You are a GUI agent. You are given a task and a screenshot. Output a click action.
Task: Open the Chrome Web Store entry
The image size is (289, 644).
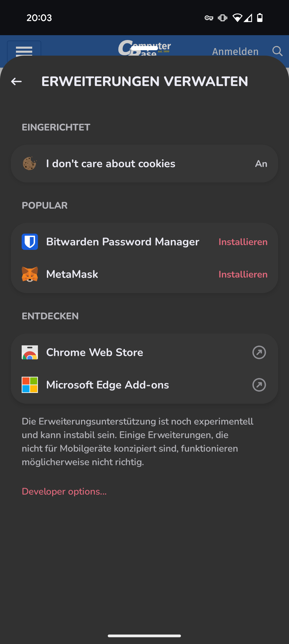pos(95,352)
